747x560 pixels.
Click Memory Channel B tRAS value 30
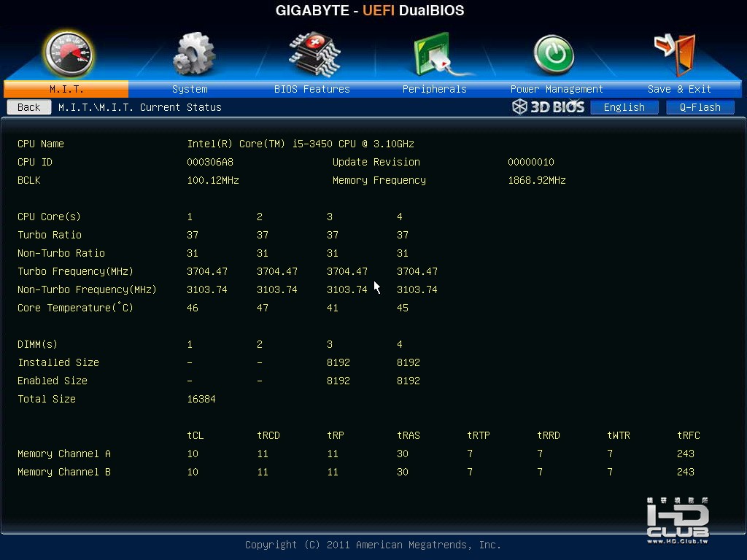(402, 472)
